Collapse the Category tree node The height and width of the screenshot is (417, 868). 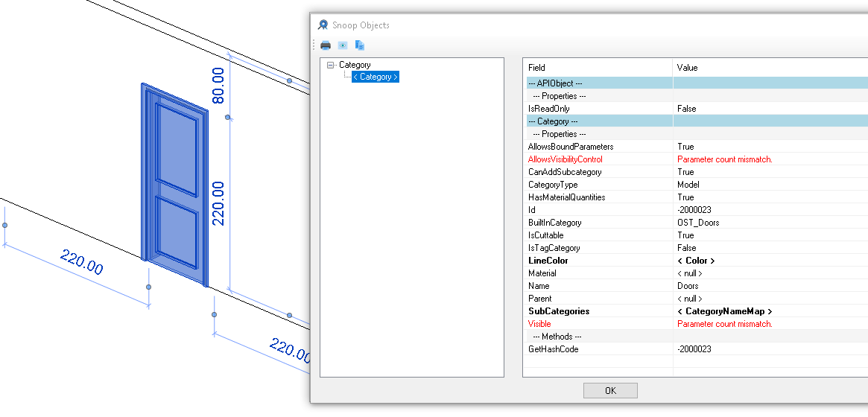pyautogui.click(x=331, y=66)
